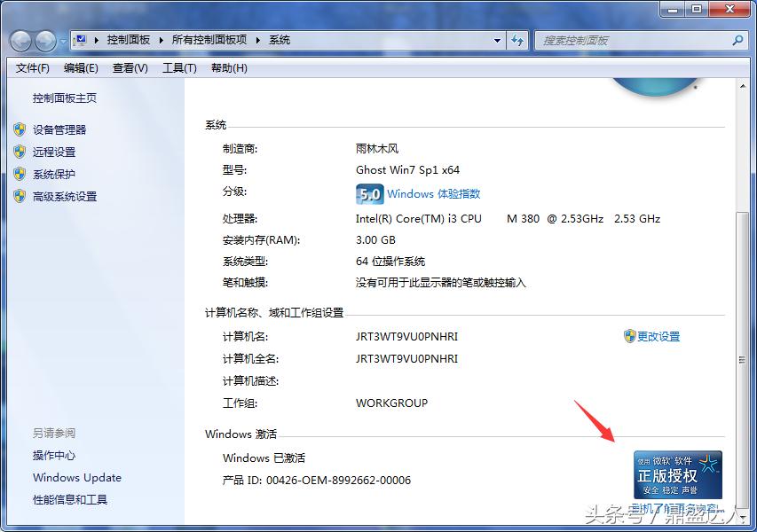757x532 pixels.
Task: Expand the chevron after 所有控制面板项
Action: click(259, 40)
